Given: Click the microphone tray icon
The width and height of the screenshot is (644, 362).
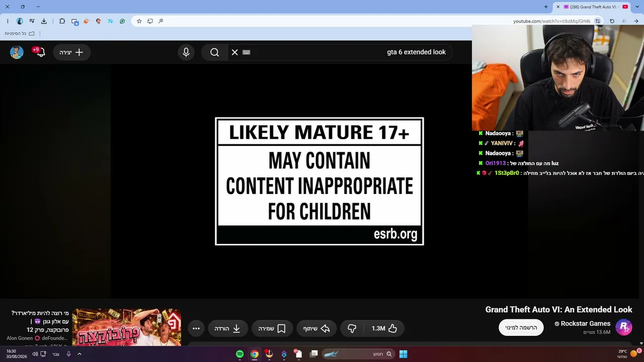Looking at the screenshot, I should (x=68, y=354).
